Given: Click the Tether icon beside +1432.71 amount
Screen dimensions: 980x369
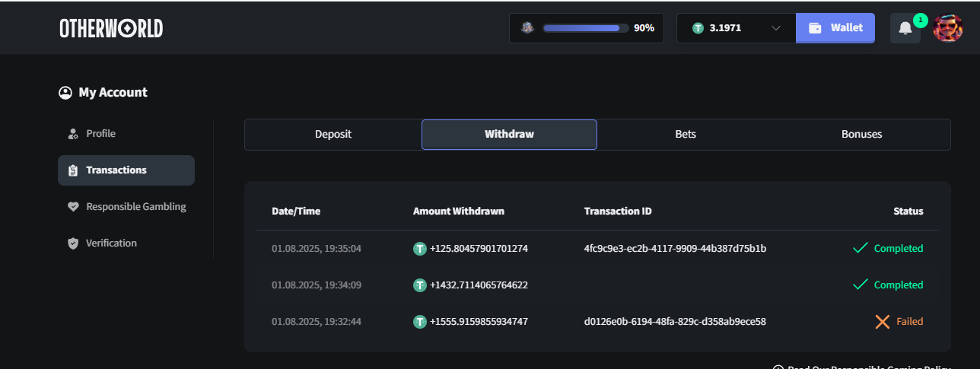Looking at the screenshot, I should point(419,285).
